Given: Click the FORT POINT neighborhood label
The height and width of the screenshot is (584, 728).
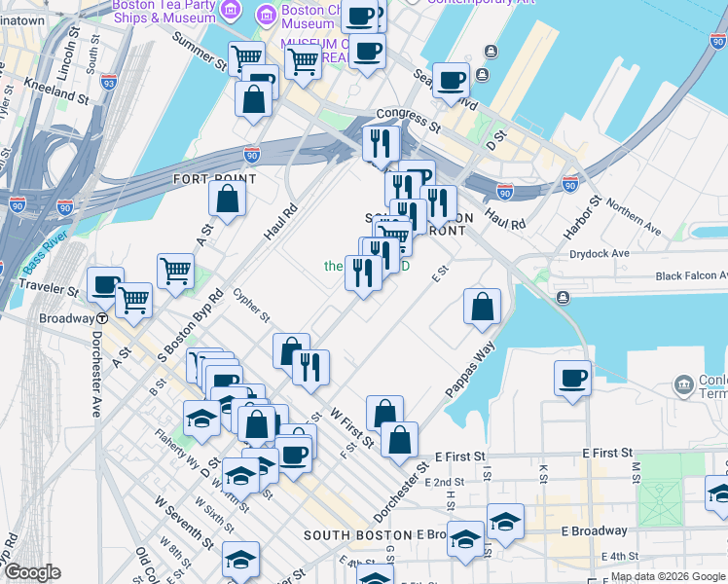Looking at the screenshot, I should [214, 179].
